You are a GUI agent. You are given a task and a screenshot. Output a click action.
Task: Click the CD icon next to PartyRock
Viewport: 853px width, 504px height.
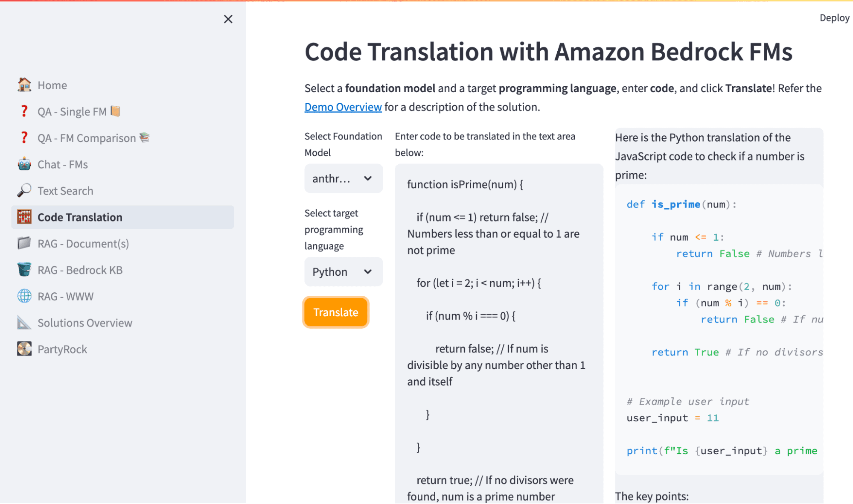(24, 349)
